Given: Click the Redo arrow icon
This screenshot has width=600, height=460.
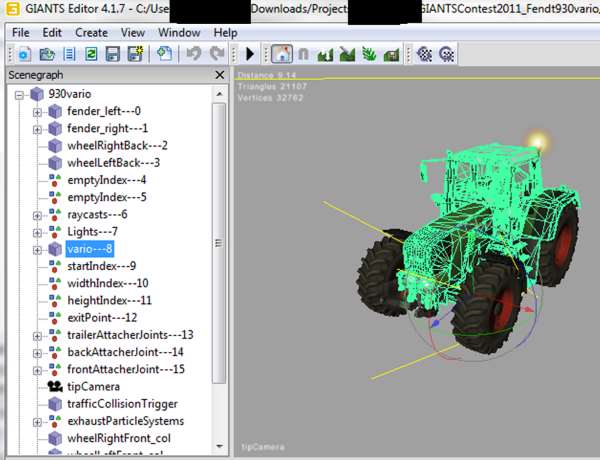Looking at the screenshot, I should click(217, 54).
